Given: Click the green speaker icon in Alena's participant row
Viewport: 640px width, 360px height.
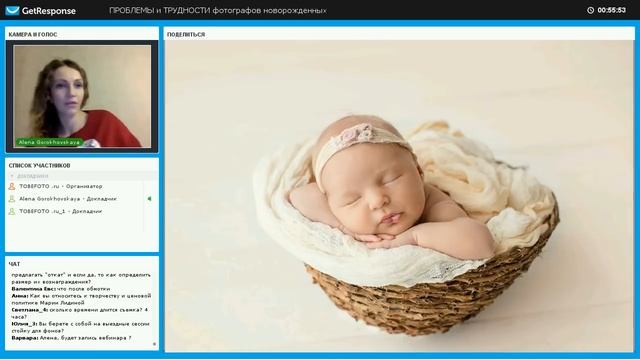Looking at the screenshot, I should [149, 199].
